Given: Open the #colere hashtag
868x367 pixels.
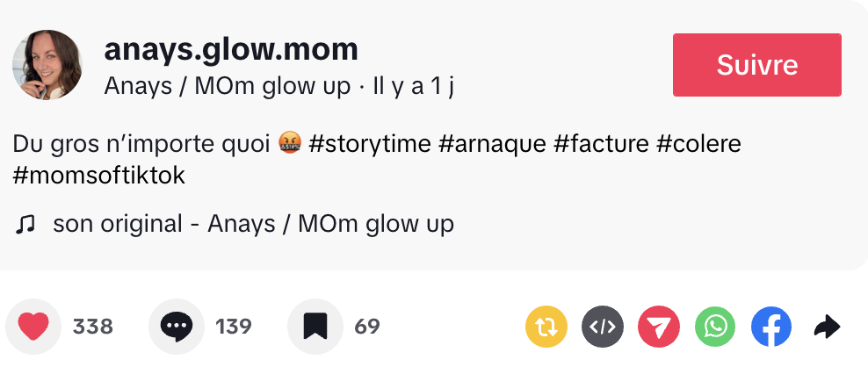Looking at the screenshot, I should click(698, 143).
